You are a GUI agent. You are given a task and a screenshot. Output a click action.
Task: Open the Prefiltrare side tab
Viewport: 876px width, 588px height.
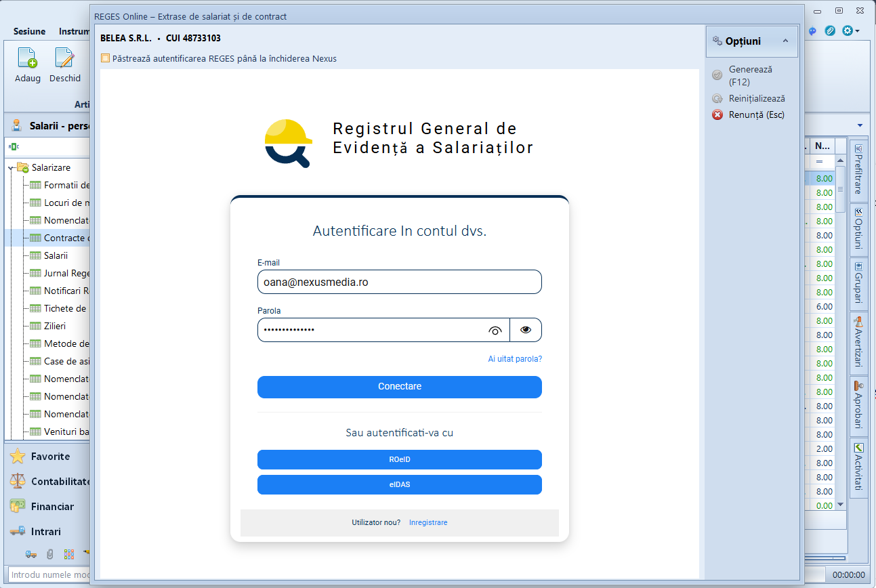coord(858,170)
